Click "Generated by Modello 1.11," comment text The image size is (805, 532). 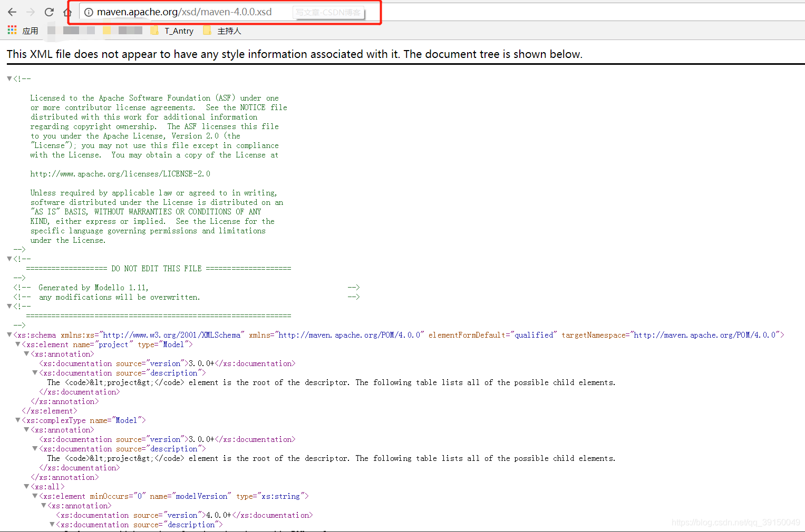click(x=93, y=288)
